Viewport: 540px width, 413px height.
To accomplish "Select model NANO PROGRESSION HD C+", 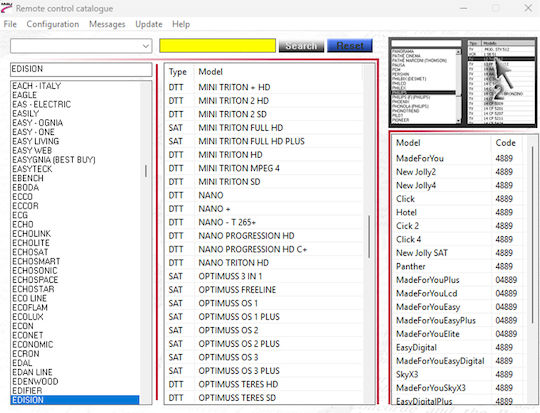I will 264,249.
